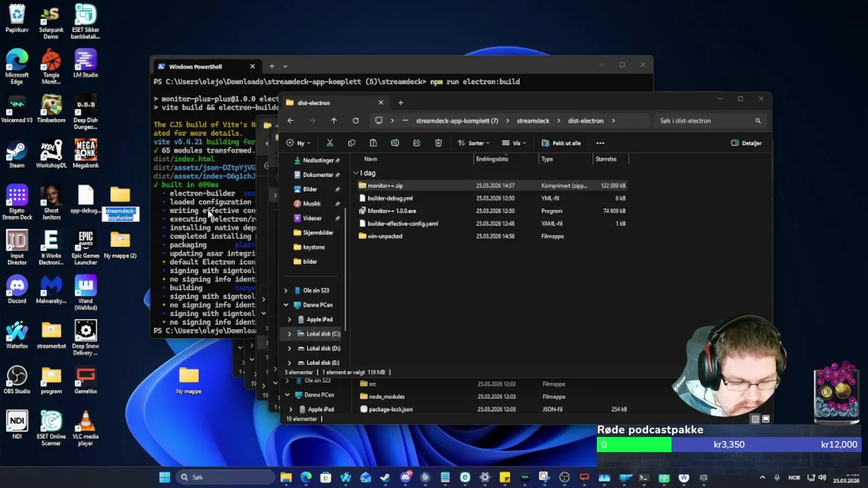Collapse Denne PCen tree node
The width and height of the screenshot is (868, 488).
285,305
